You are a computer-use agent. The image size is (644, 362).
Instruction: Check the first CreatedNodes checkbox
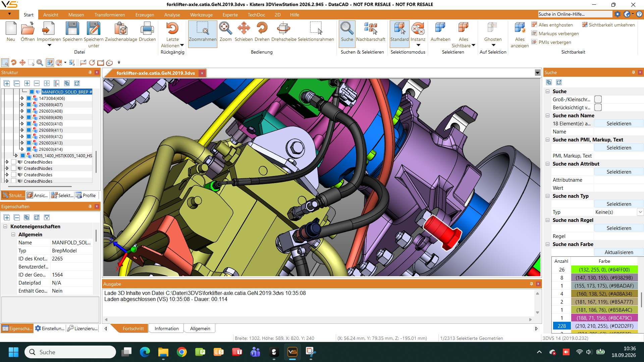point(14,162)
